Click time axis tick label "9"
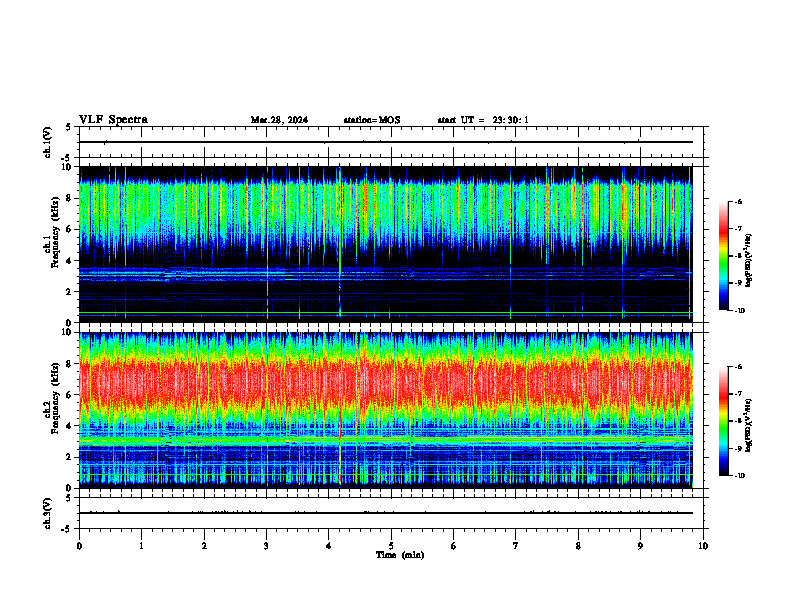This screenshot has height=612, width=792. click(640, 546)
